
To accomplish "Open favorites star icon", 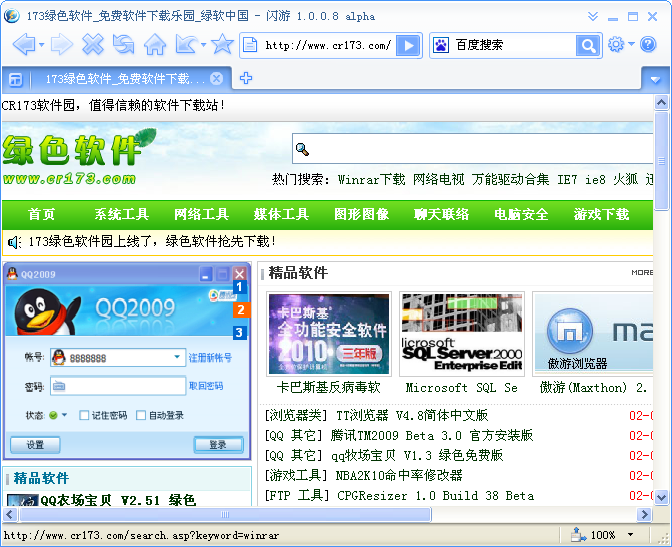I will (x=222, y=44).
